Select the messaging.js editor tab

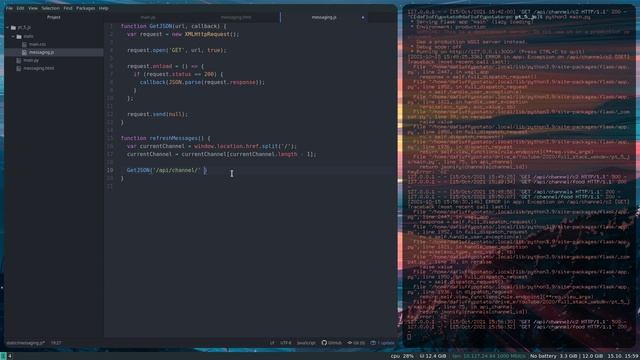(x=324, y=18)
